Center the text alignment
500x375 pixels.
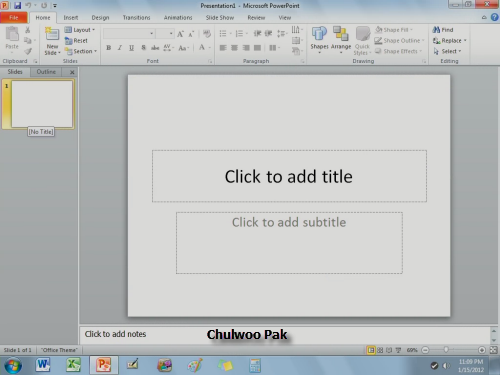[234, 48]
